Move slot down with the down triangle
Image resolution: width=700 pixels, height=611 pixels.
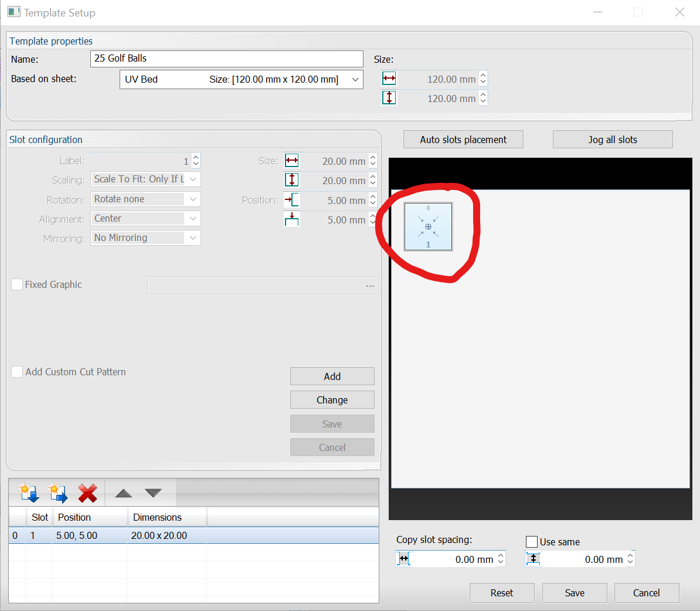point(153,493)
